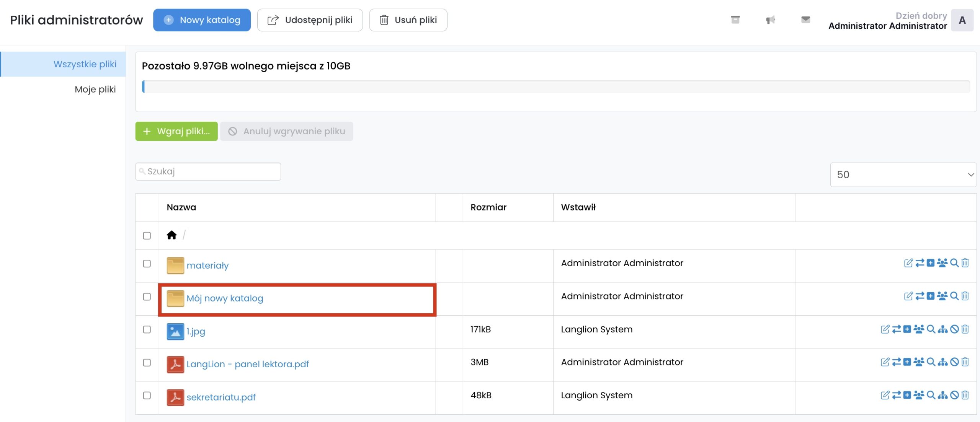
Task: Check the box next to materiały folder
Action: (147, 264)
